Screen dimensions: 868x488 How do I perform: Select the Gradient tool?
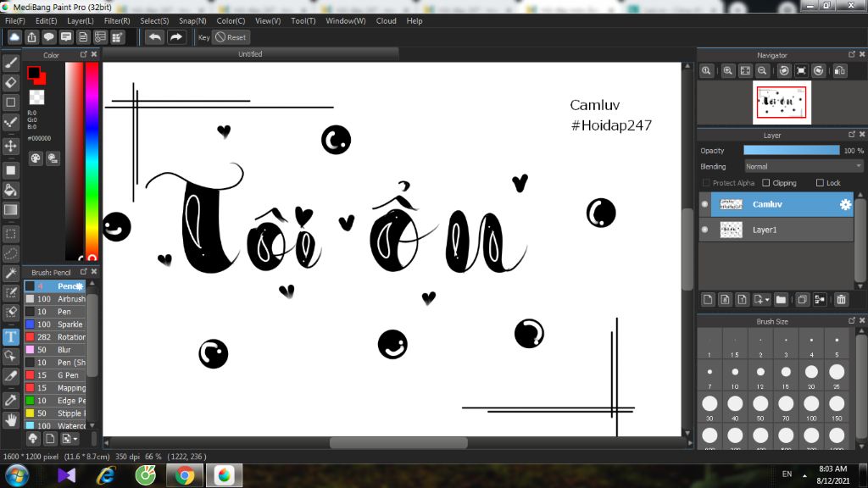(10, 210)
